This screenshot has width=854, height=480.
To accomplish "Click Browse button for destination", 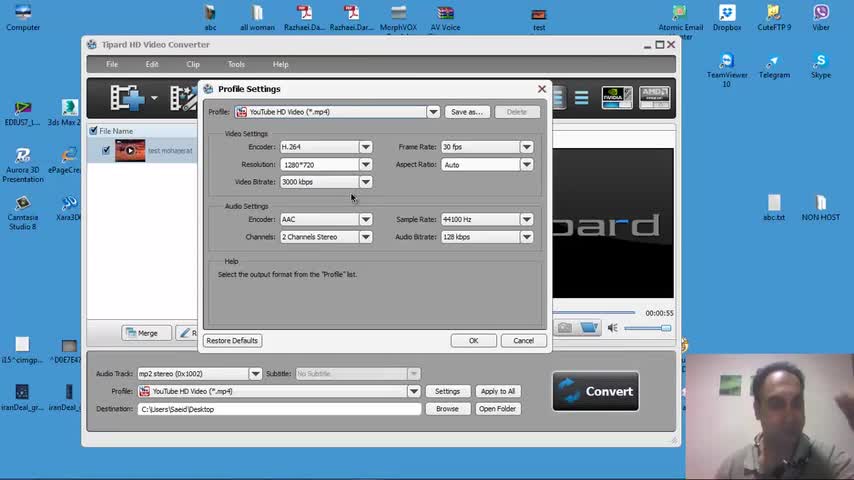I will 447,409.
